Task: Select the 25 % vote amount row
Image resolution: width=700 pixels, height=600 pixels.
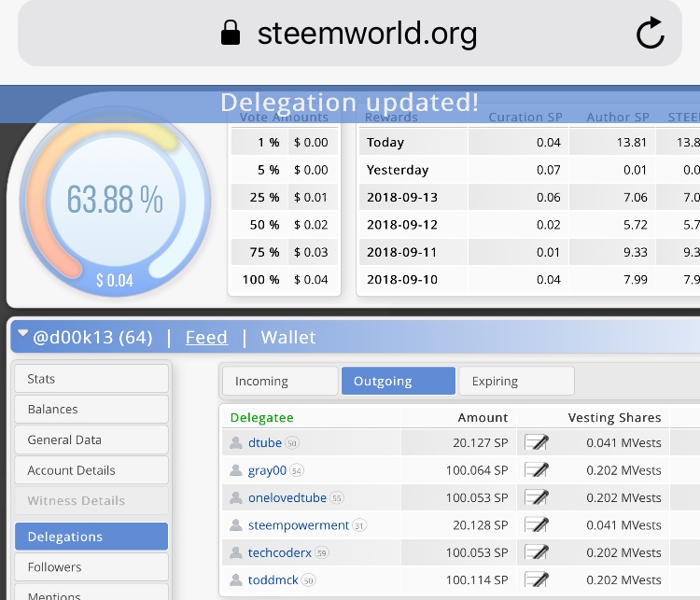Action: [x=285, y=197]
